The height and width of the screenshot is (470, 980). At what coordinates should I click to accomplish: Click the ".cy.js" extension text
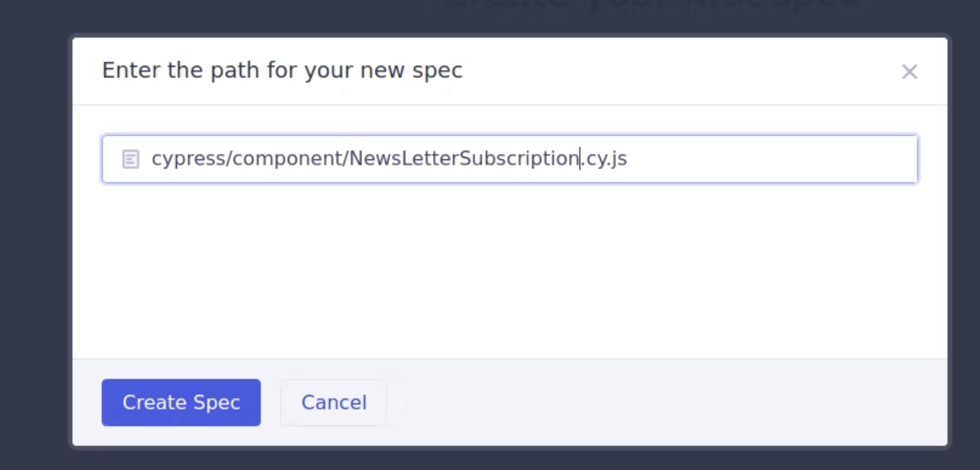(x=605, y=159)
